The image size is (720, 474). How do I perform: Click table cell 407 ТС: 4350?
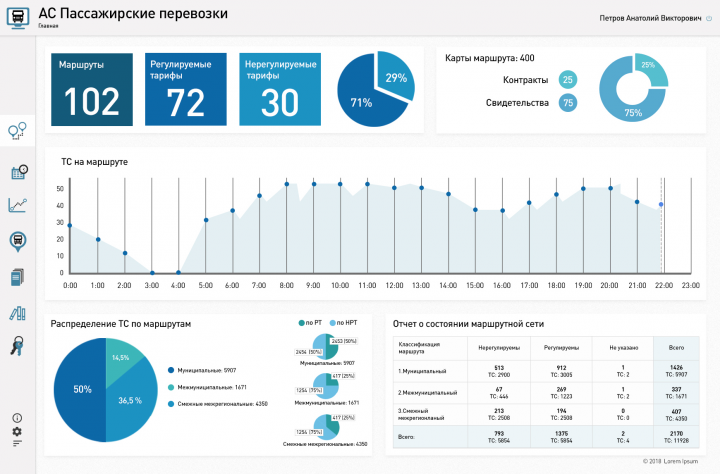click(676, 415)
